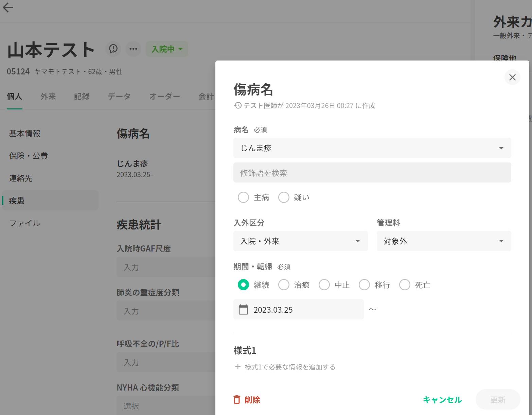Switch to the オーダー tab
The width and height of the screenshot is (532, 415).
[x=165, y=97]
